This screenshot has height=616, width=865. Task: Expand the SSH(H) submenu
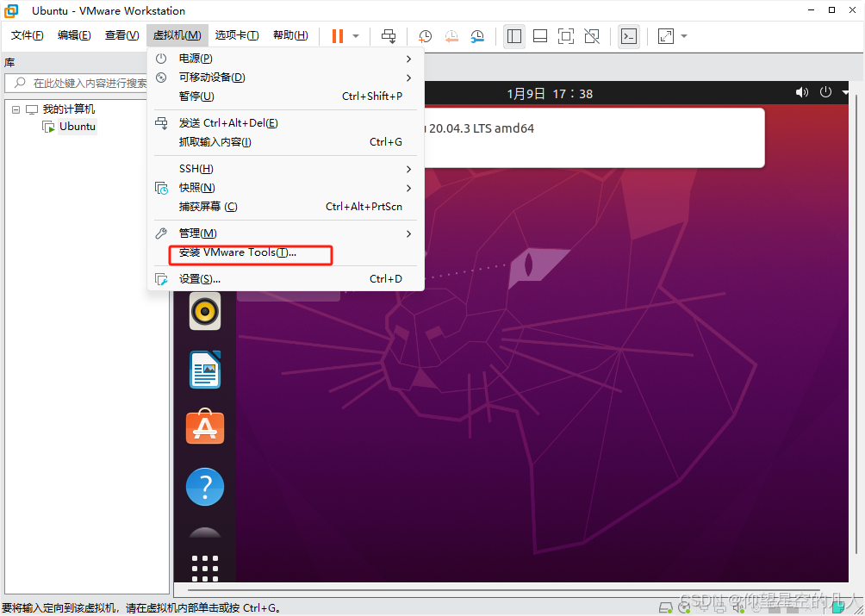(285, 169)
